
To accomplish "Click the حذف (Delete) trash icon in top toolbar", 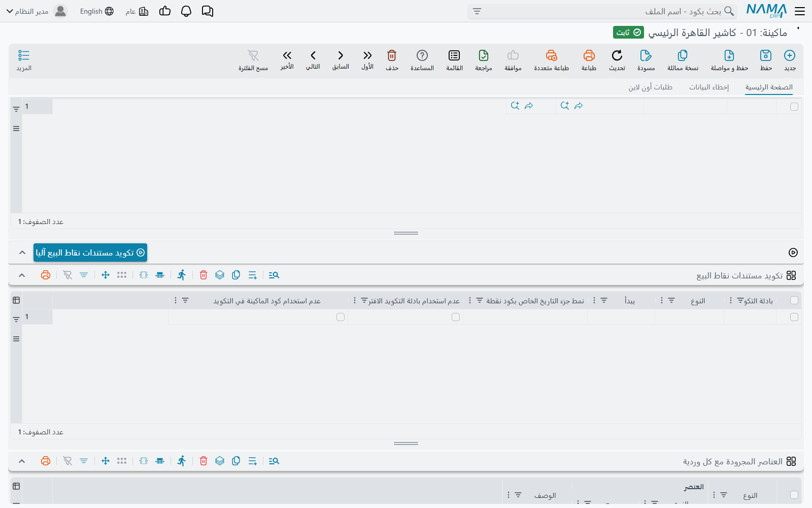I will (392, 55).
